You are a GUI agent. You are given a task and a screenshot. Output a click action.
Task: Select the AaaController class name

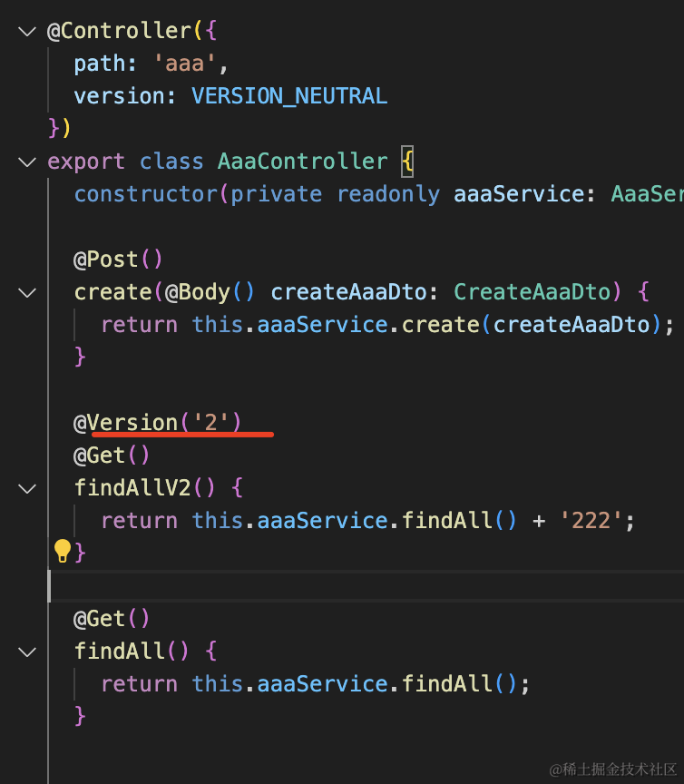pyautogui.click(x=302, y=162)
